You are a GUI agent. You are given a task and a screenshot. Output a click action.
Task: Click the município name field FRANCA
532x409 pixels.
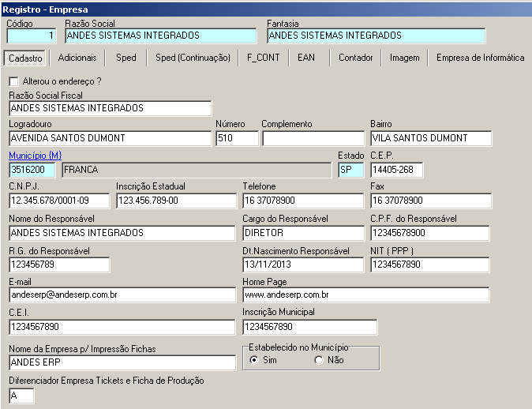tap(197, 170)
